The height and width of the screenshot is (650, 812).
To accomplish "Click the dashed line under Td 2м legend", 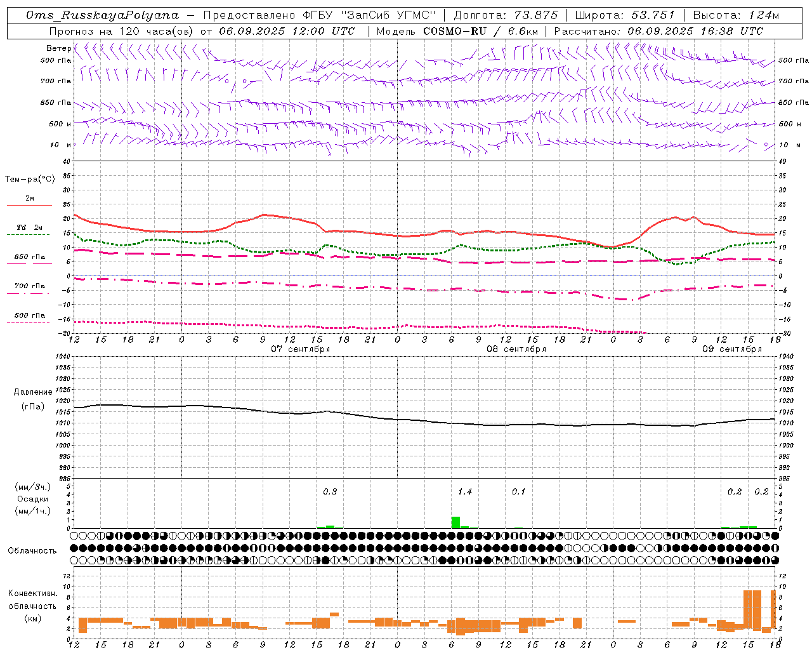I will click(28, 234).
